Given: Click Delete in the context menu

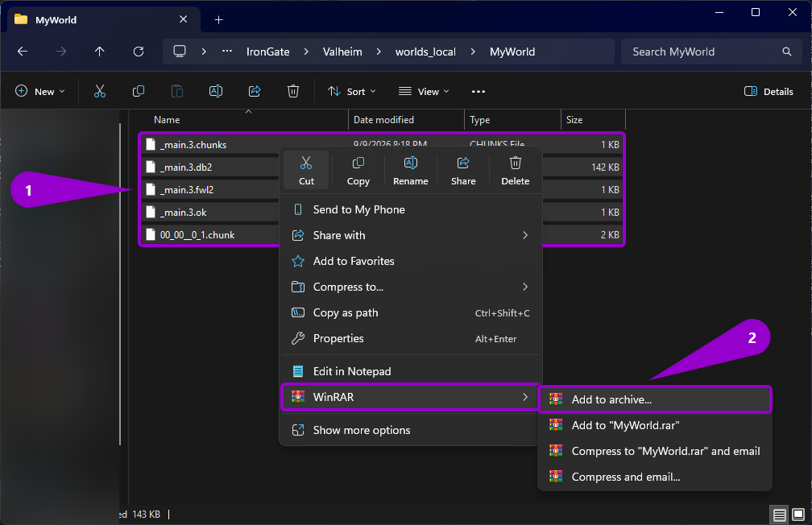Looking at the screenshot, I should 516,171.
